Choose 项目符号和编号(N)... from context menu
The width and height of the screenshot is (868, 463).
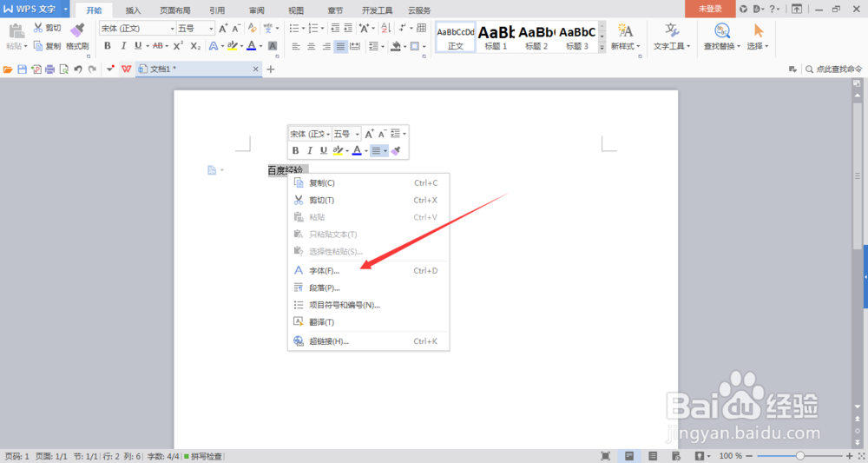(369, 305)
